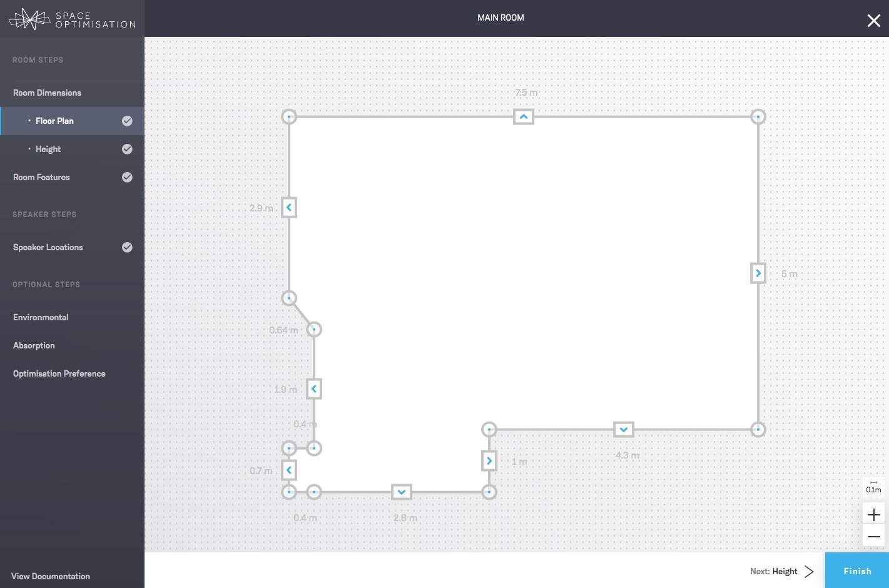Viewport: 889px width, 588px height.
Task: Select corner node at top of 1.9 m wall
Action: coord(314,329)
